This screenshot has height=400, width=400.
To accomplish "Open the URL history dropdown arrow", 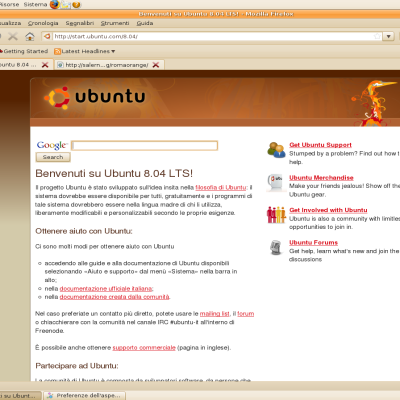I will 388,36.
